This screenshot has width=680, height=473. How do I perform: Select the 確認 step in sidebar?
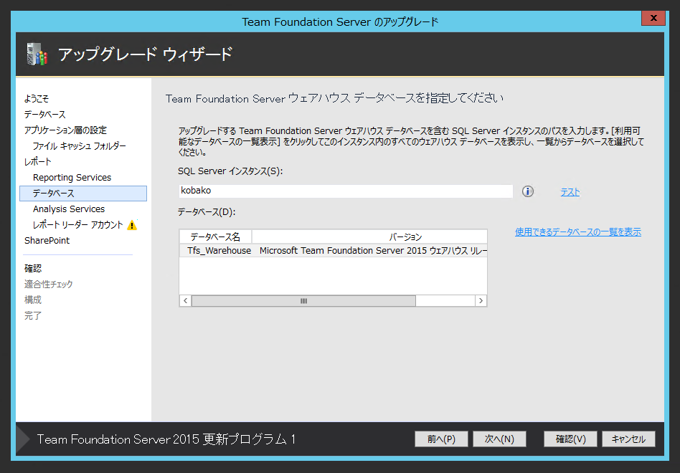click(x=33, y=268)
